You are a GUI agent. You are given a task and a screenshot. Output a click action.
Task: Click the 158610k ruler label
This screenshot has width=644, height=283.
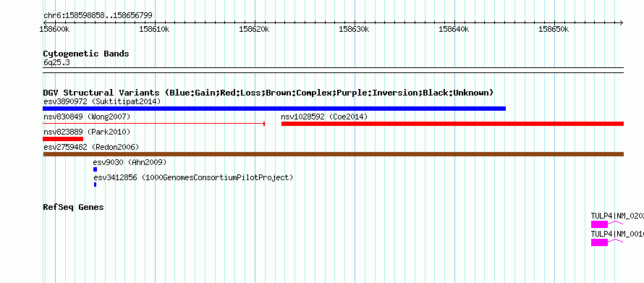(x=154, y=29)
